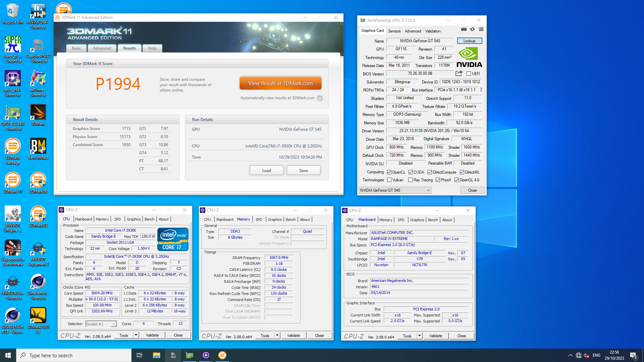The image size is (644, 362).
Task: Show hidden system tray icons chevron
Action: pyautogui.click(x=570, y=355)
